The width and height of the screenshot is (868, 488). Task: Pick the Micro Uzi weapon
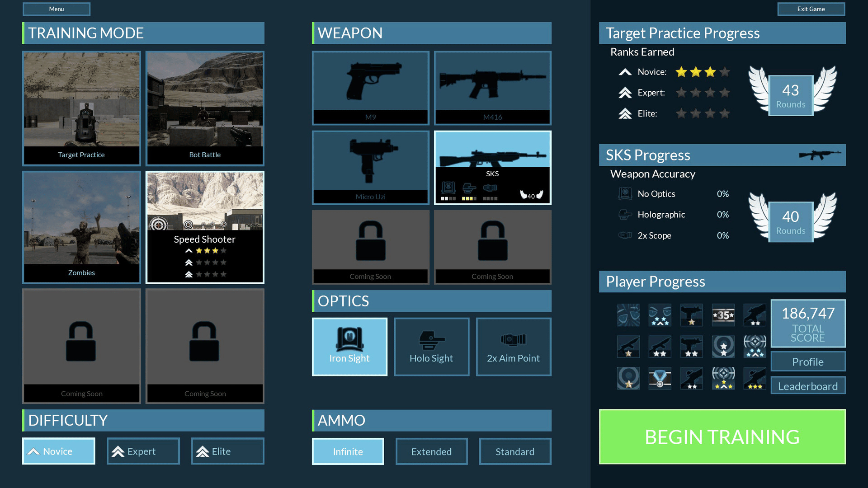point(370,167)
